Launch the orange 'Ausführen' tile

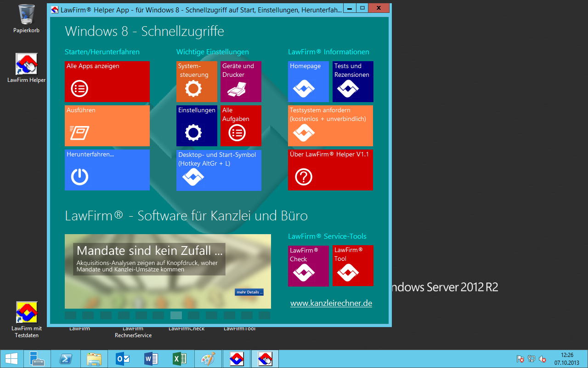[107, 126]
